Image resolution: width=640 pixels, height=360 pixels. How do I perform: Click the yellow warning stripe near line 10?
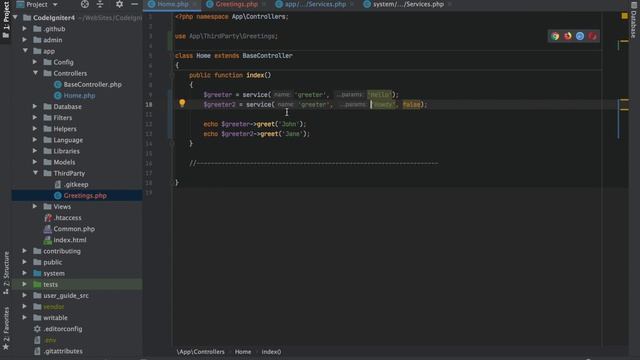tap(624, 100)
